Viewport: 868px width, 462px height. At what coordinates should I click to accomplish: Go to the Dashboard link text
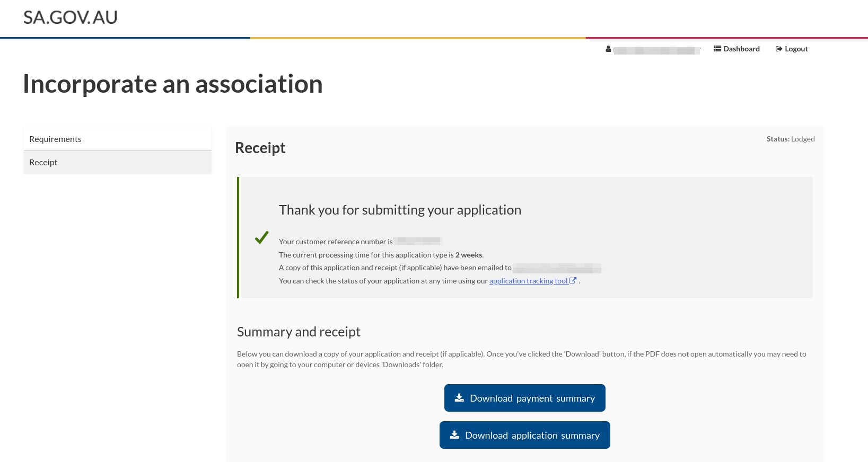pos(741,49)
